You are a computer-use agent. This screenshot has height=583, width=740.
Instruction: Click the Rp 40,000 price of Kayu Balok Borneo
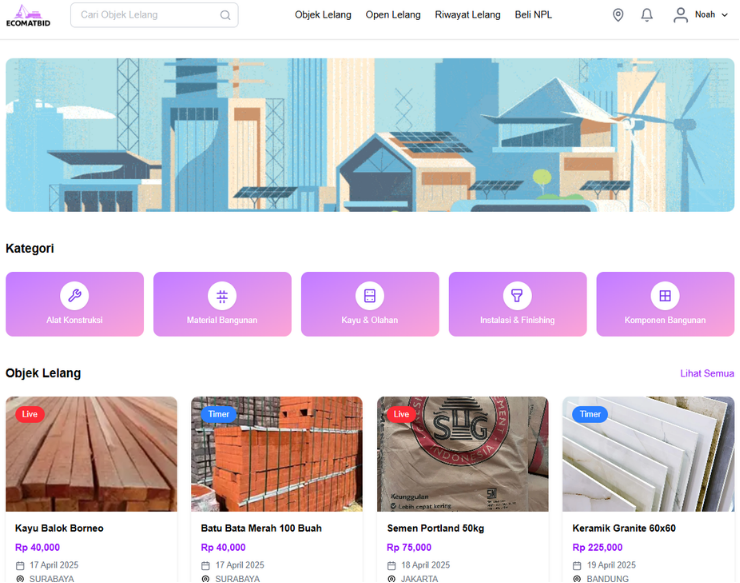[x=37, y=548]
